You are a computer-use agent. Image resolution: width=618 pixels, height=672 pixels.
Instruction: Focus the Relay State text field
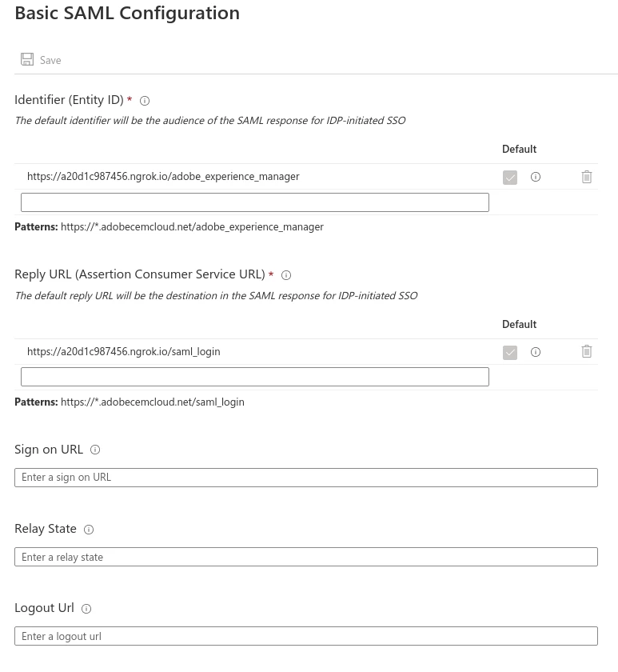click(x=305, y=557)
